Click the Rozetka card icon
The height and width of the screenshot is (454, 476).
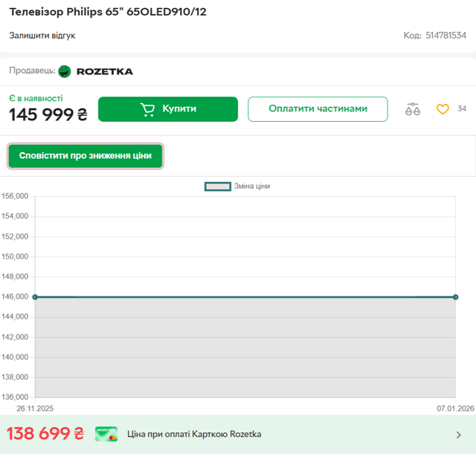(106, 434)
